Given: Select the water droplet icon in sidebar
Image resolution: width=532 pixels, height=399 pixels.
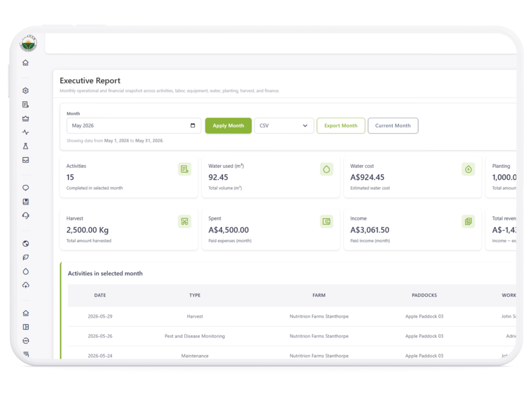Looking at the screenshot, I should [x=26, y=271].
